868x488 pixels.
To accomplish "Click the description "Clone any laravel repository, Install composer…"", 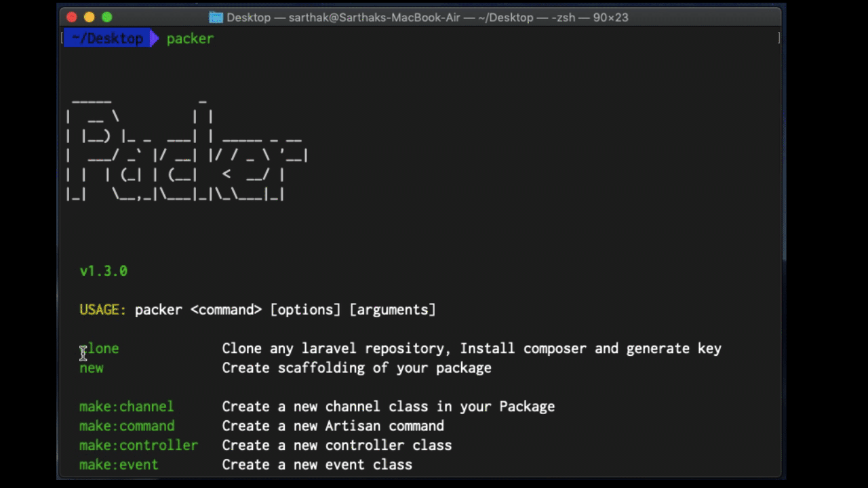I will click(472, 348).
